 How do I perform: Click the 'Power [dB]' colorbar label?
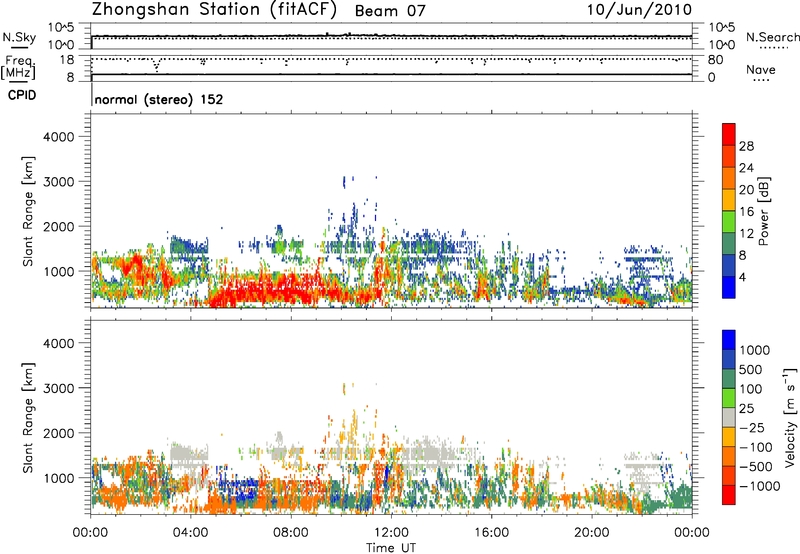point(763,211)
